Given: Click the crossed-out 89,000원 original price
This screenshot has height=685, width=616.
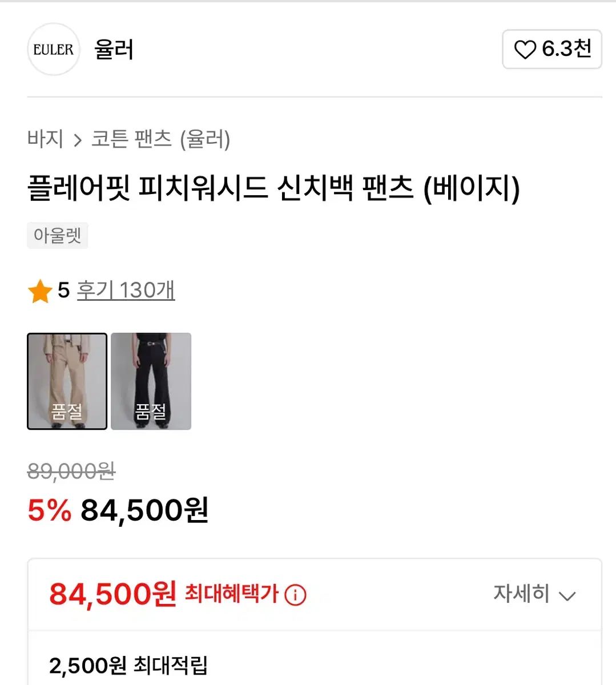Looking at the screenshot, I should 71,472.
